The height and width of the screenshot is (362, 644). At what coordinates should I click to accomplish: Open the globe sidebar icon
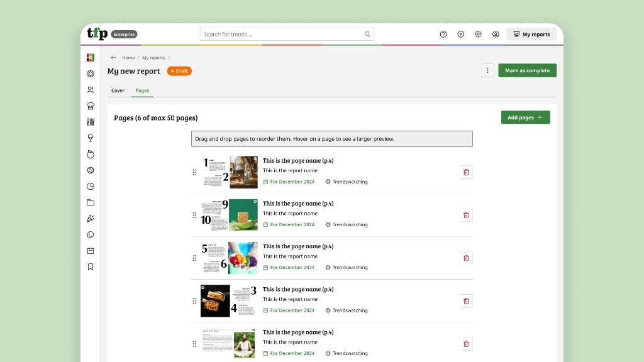(91, 170)
